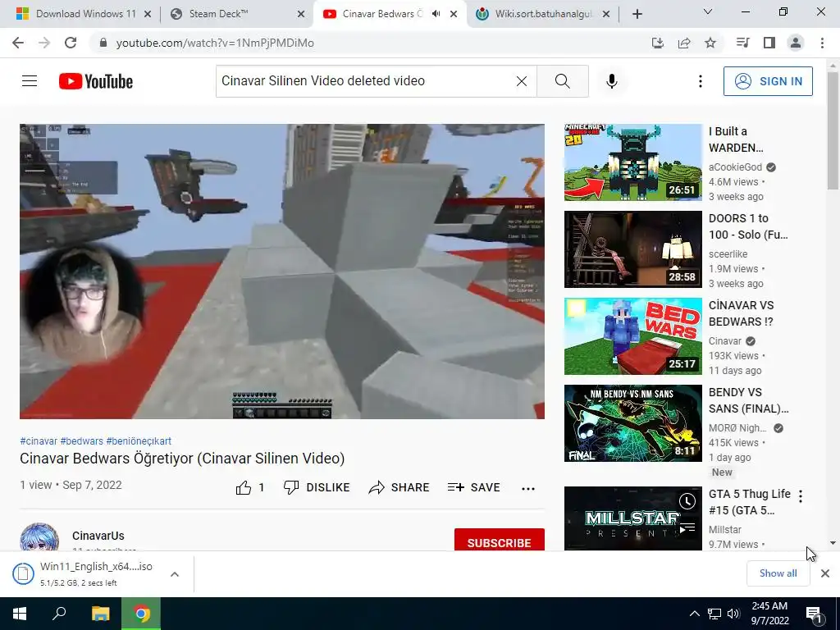The image size is (840, 630).
Task: Click the address bar URL
Action: pyautogui.click(x=215, y=43)
